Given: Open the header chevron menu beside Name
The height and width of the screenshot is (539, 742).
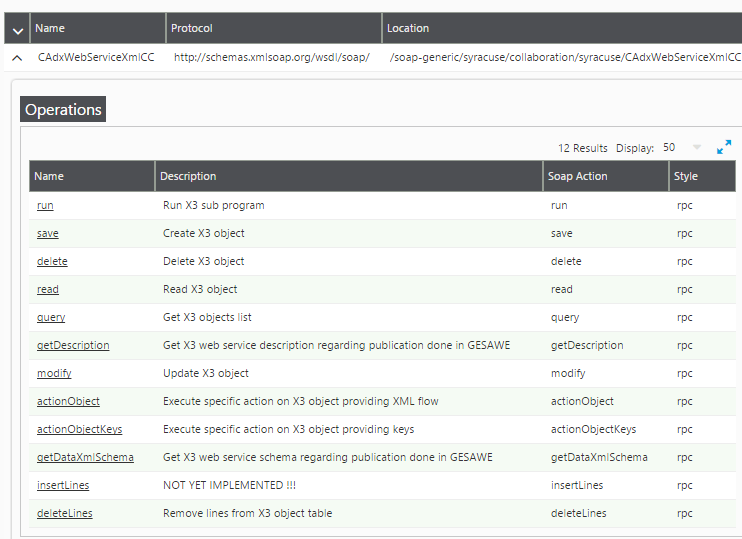Looking at the screenshot, I should click(18, 31).
